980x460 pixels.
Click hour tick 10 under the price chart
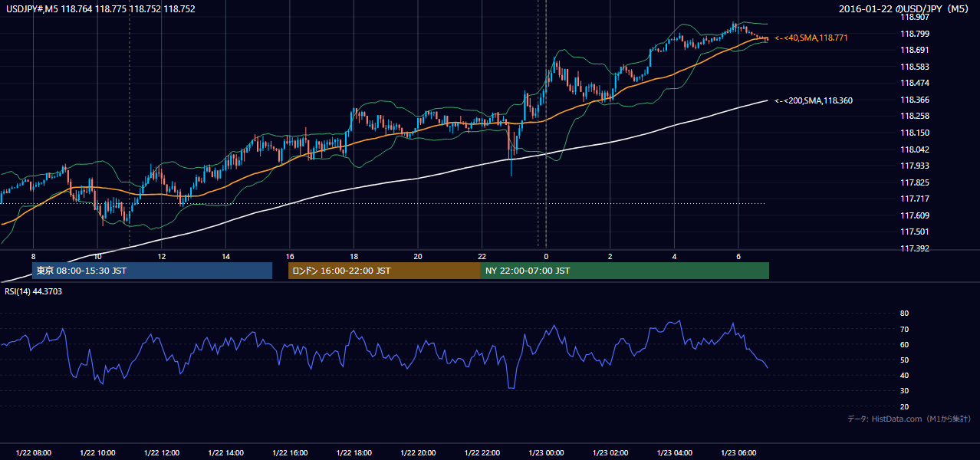[x=97, y=255]
